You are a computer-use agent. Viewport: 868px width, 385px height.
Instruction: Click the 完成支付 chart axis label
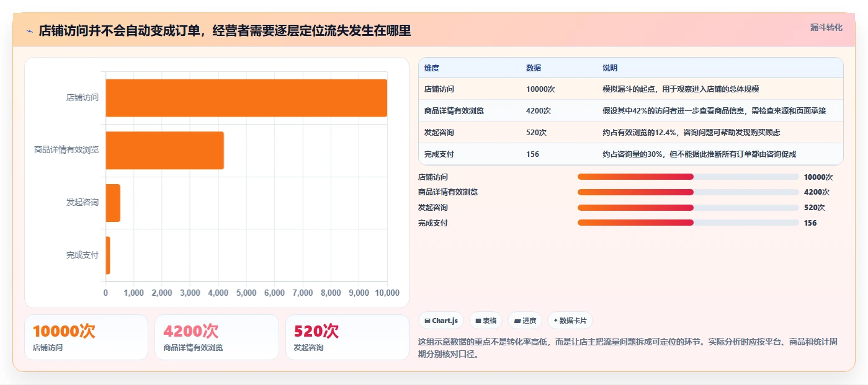click(83, 255)
